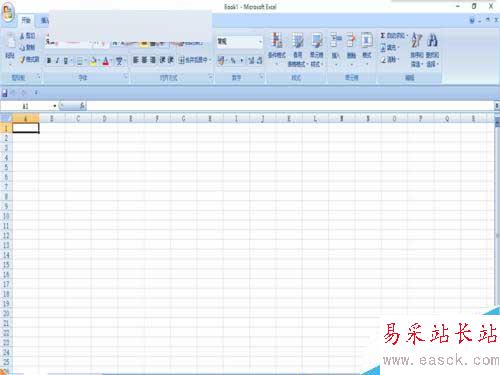Click the fx insert function button
Image resolution: width=500 pixels, height=375 pixels.
(82, 106)
